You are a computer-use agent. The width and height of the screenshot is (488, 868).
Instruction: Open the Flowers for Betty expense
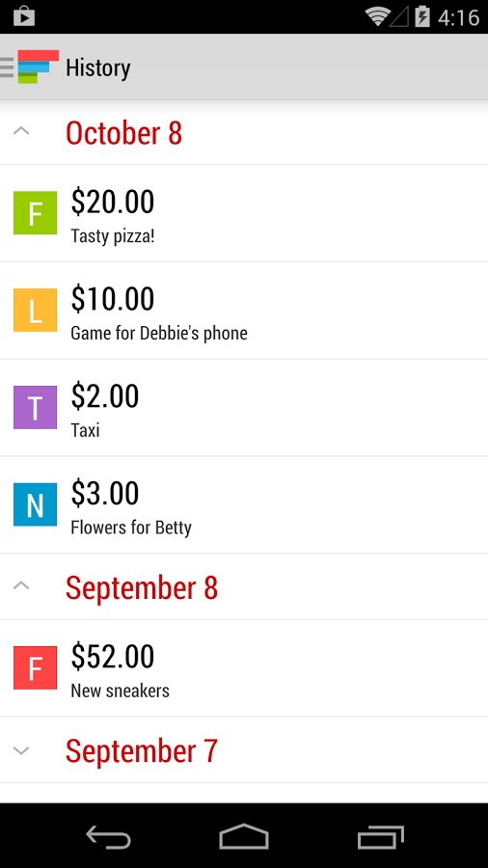[x=244, y=504]
